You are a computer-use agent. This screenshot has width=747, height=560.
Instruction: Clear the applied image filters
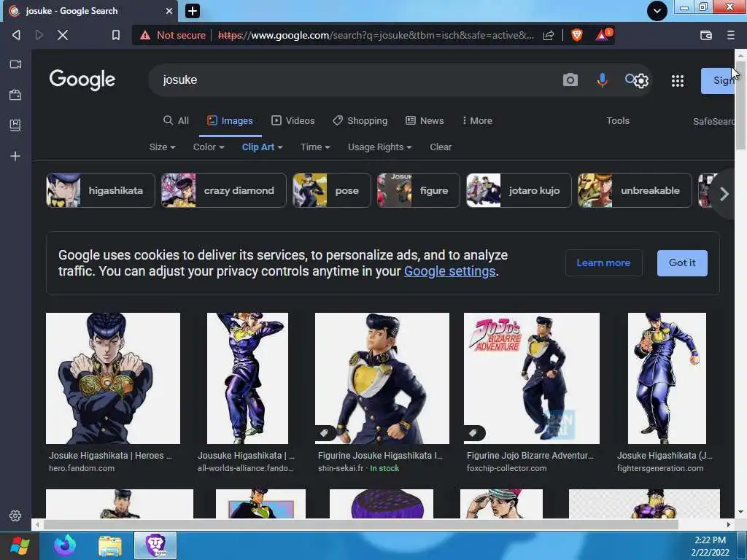[x=441, y=147]
